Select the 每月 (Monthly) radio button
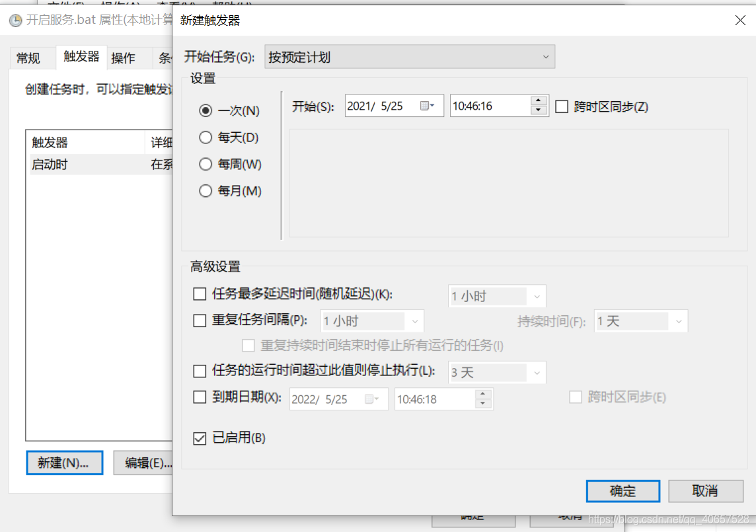This screenshot has width=756, height=532. click(206, 191)
